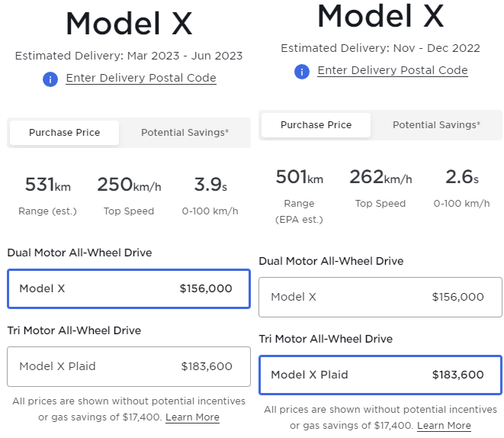The image size is (504, 438).
Task: Choose the unselected Model X $156,000 option
Action: (380, 297)
